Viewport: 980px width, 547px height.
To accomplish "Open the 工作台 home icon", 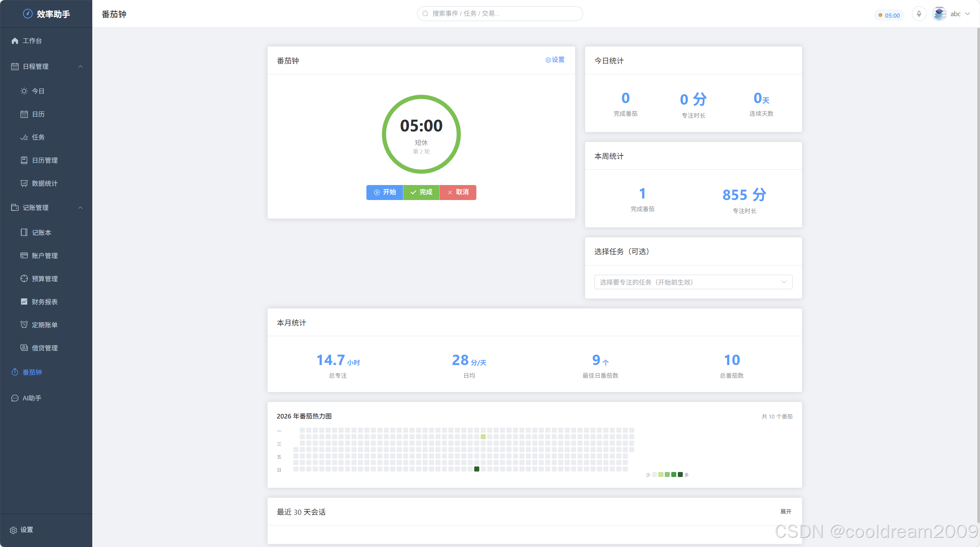I will [x=15, y=41].
